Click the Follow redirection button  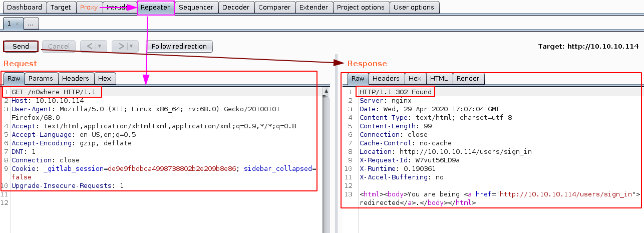click(x=179, y=46)
